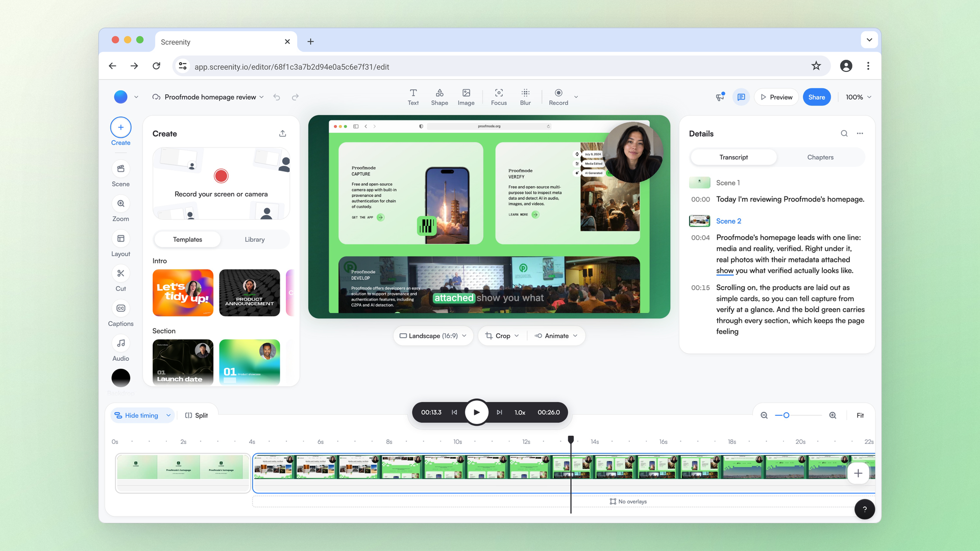Screen dimensions: 980x551
Task: Click the Preview button
Action: coord(776,97)
